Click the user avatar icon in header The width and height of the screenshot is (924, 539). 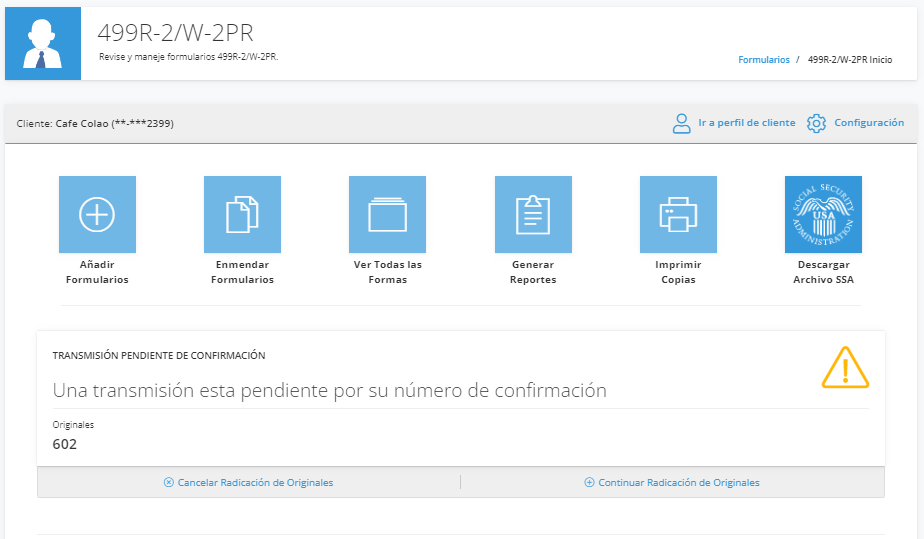coord(43,44)
